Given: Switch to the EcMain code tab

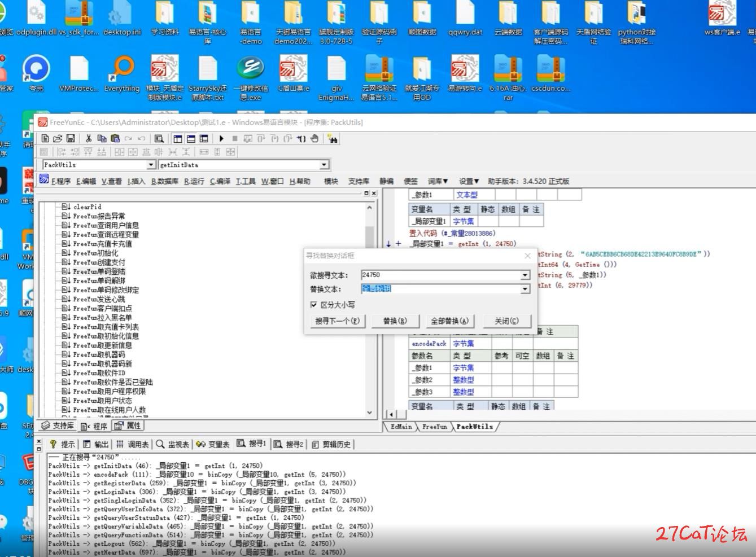Looking at the screenshot, I should tap(401, 427).
